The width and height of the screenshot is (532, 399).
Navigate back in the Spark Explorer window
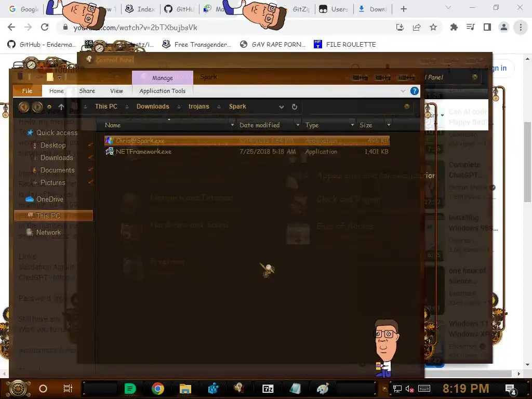(24, 107)
